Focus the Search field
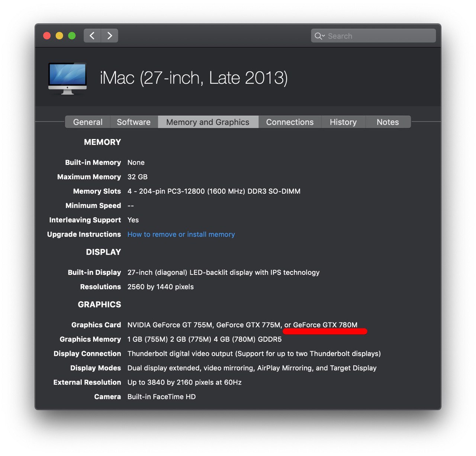This screenshot has height=456, width=476. [373, 36]
